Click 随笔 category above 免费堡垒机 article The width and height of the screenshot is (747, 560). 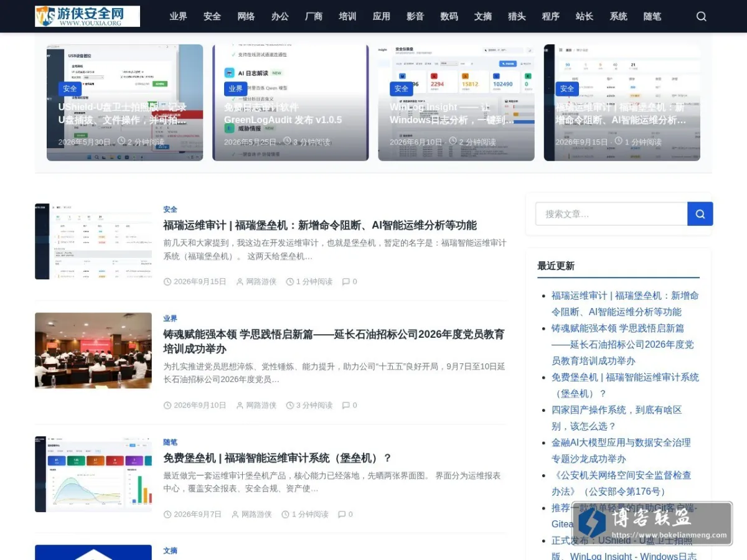[x=170, y=442]
